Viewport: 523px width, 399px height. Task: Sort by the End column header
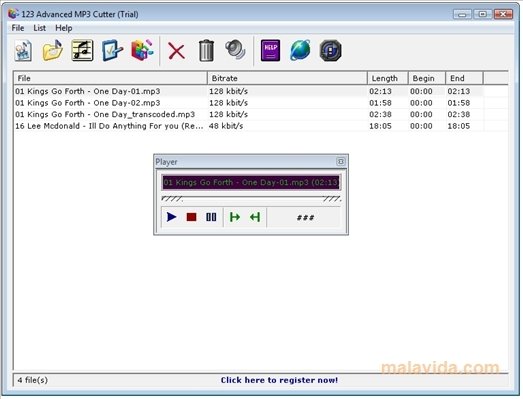click(464, 78)
